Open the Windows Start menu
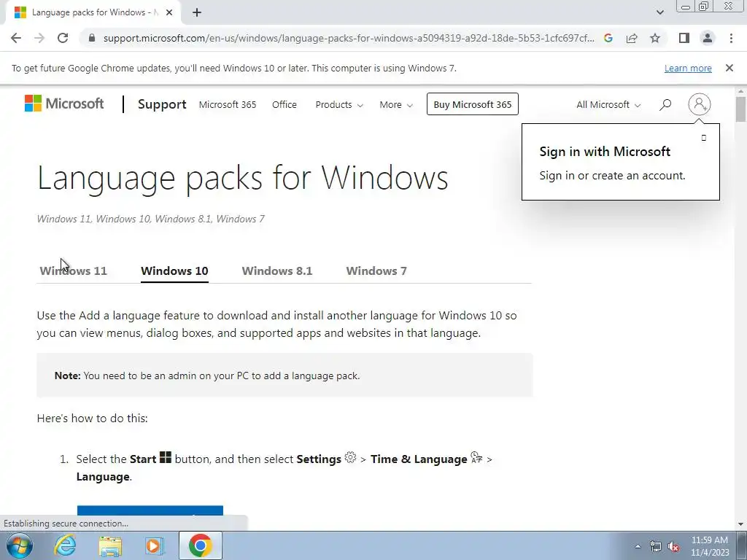 click(20, 545)
